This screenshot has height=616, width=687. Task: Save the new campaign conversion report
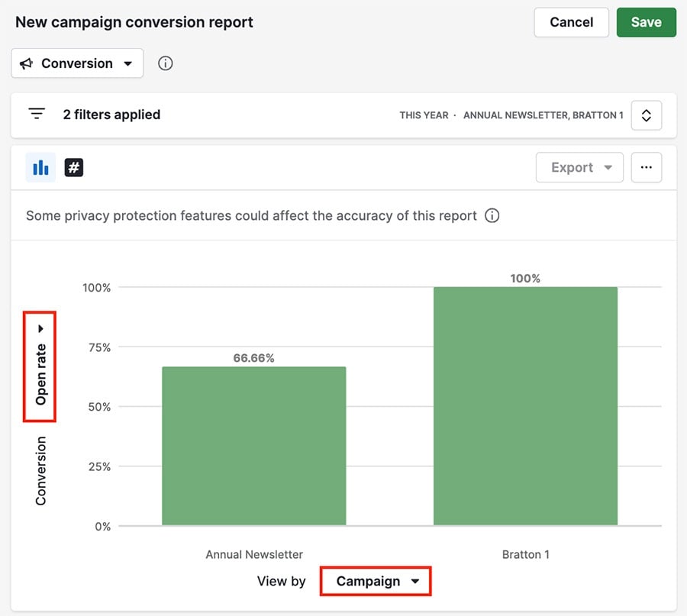[x=646, y=22]
